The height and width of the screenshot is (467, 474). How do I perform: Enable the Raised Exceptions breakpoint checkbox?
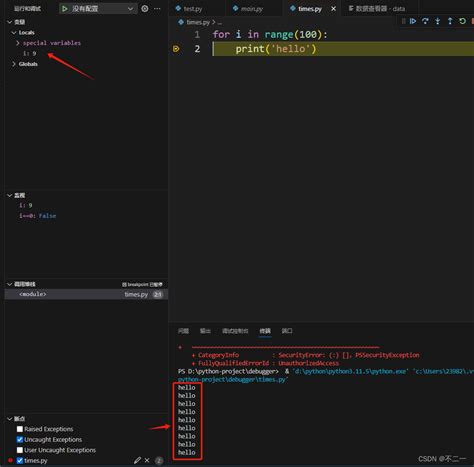[20, 429]
